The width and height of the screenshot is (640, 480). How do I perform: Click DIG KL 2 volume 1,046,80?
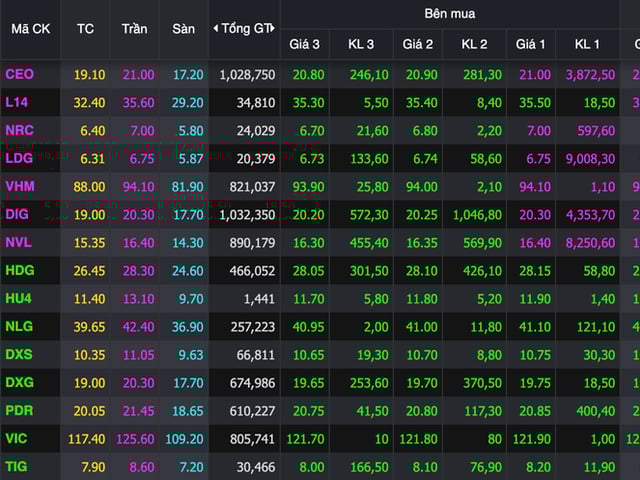click(477, 215)
